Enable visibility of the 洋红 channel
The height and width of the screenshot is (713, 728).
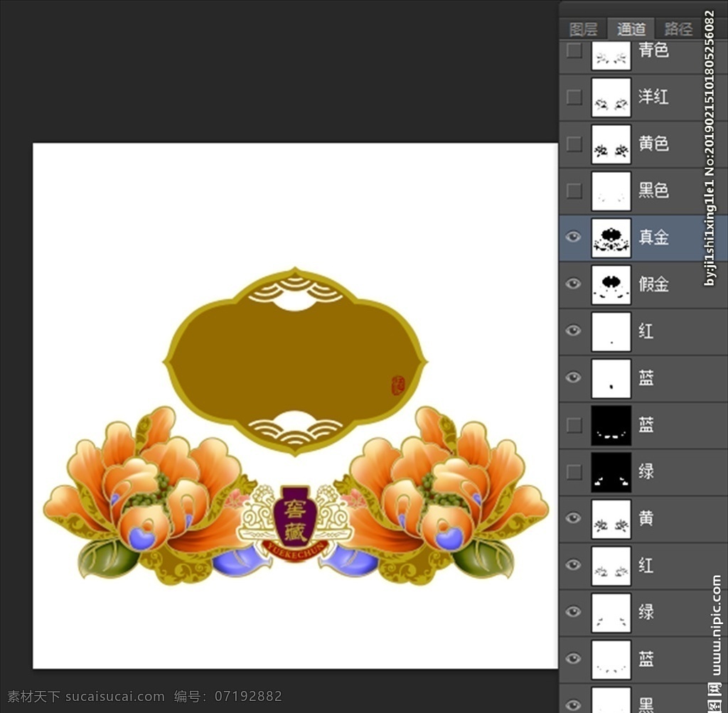click(x=574, y=97)
